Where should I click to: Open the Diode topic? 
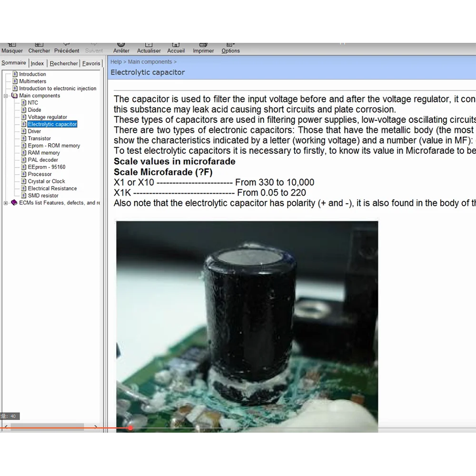point(34,110)
